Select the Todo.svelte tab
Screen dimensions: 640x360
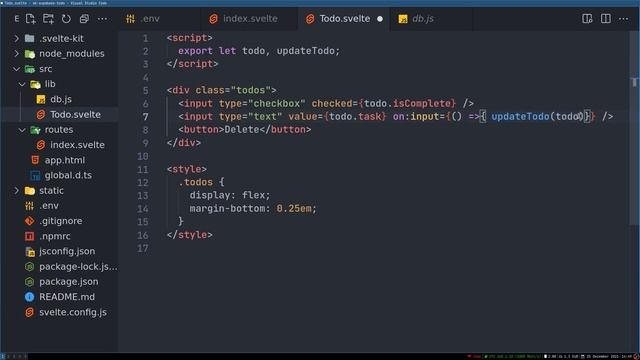[x=344, y=19]
